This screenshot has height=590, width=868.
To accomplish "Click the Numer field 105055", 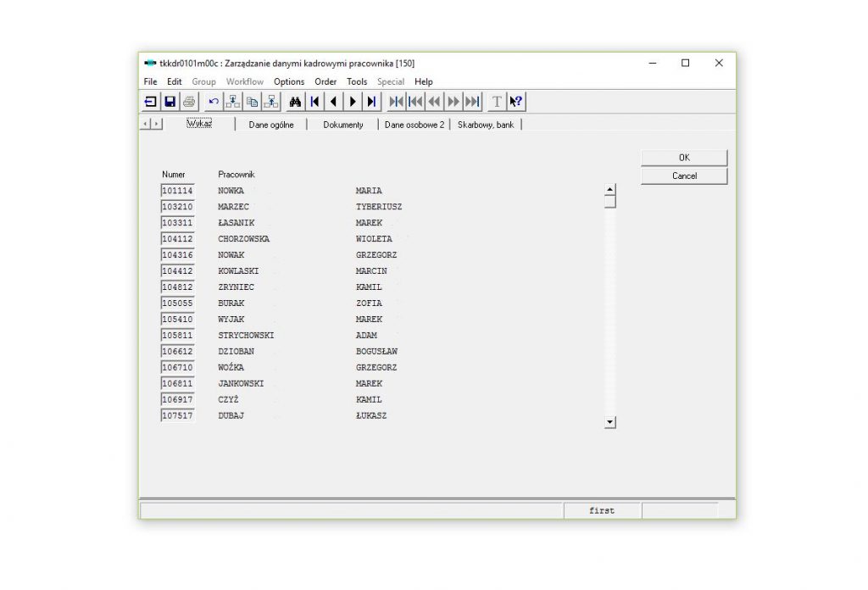I will (x=178, y=303).
